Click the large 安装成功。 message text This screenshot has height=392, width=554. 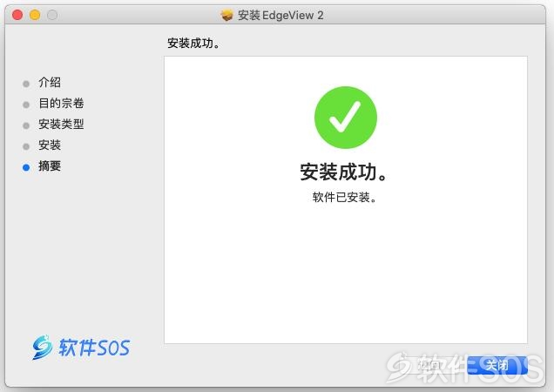click(343, 172)
